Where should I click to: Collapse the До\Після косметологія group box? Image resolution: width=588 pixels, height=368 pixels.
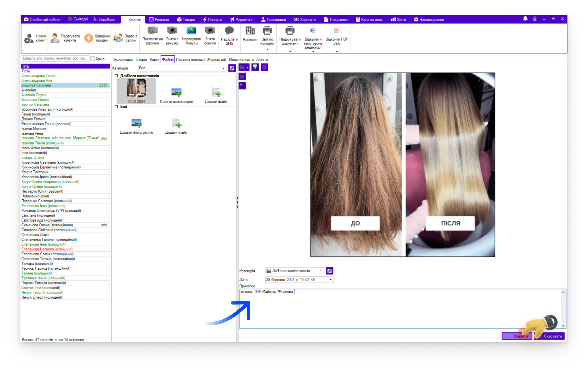pos(116,76)
